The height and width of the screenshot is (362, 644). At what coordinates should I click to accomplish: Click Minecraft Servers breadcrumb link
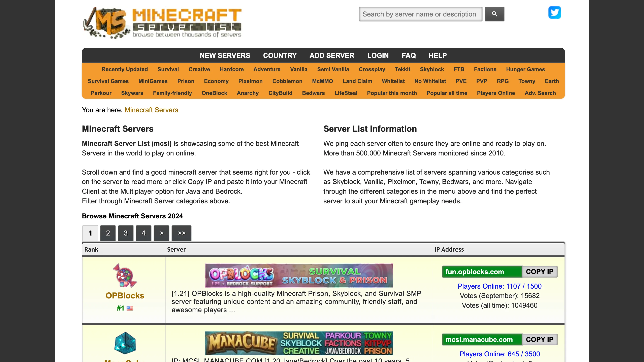(151, 110)
